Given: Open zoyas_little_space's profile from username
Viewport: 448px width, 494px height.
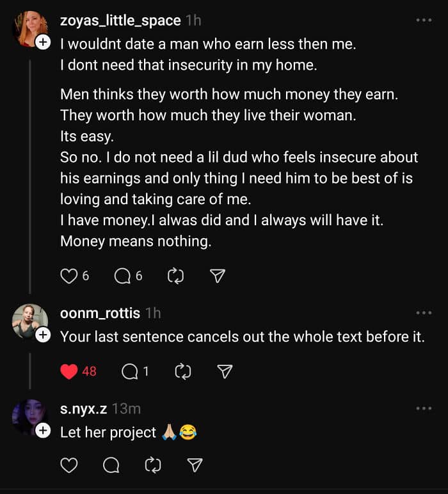Looking at the screenshot, I should point(120,20).
